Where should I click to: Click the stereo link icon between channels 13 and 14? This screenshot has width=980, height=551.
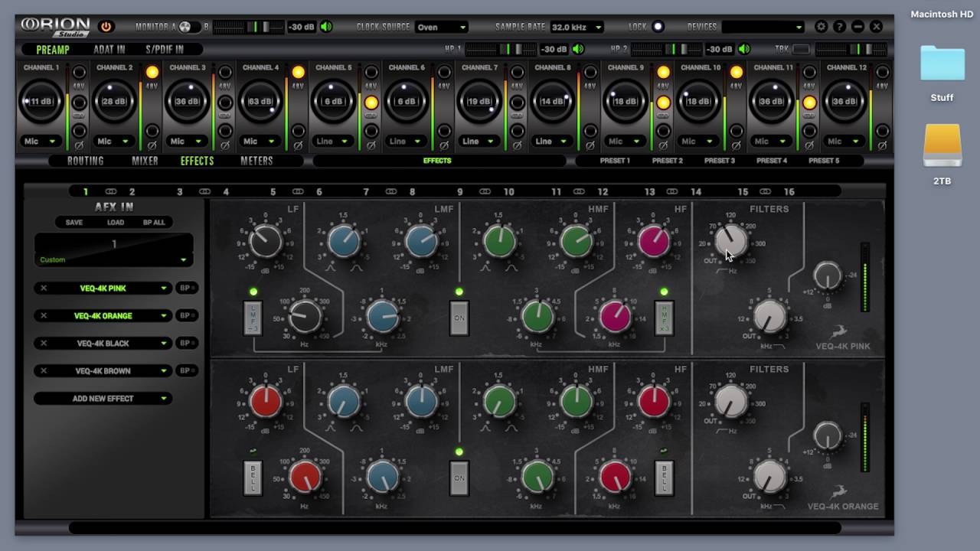coord(672,191)
